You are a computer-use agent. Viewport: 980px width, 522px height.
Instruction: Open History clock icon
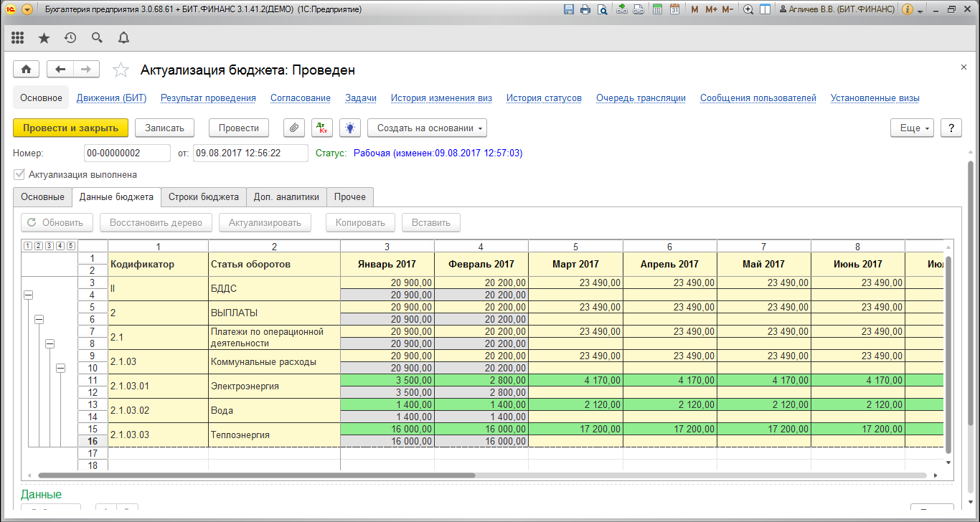[70, 38]
